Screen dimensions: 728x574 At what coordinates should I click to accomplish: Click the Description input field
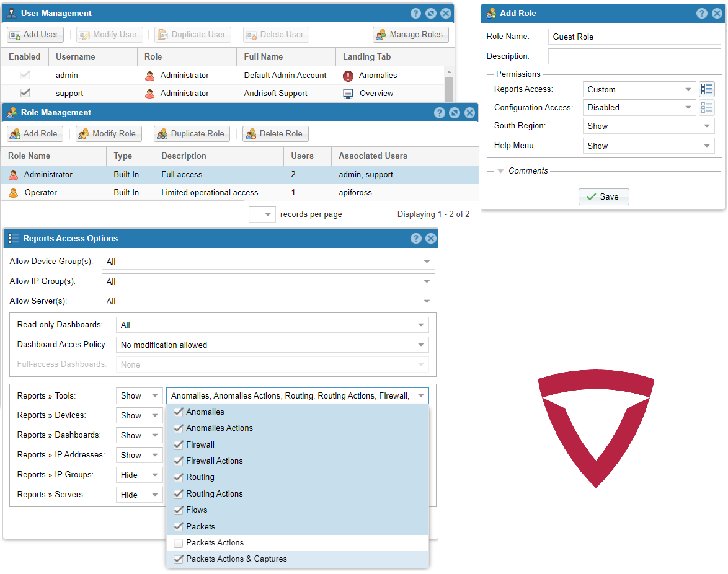pos(634,56)
